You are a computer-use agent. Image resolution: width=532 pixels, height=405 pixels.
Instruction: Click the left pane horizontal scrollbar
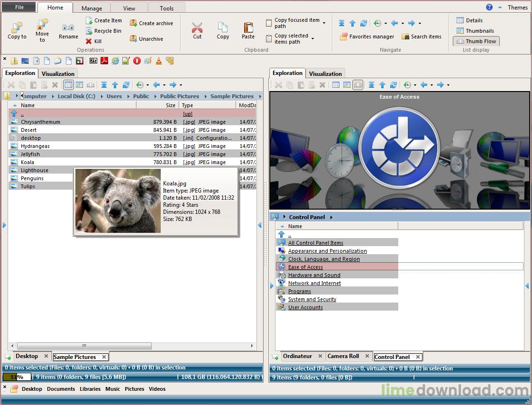[x=84, y=346]
